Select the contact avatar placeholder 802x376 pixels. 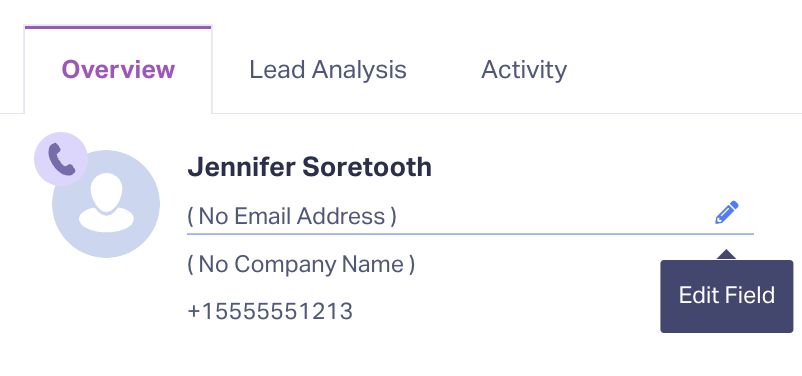click(x=106, y=204)
